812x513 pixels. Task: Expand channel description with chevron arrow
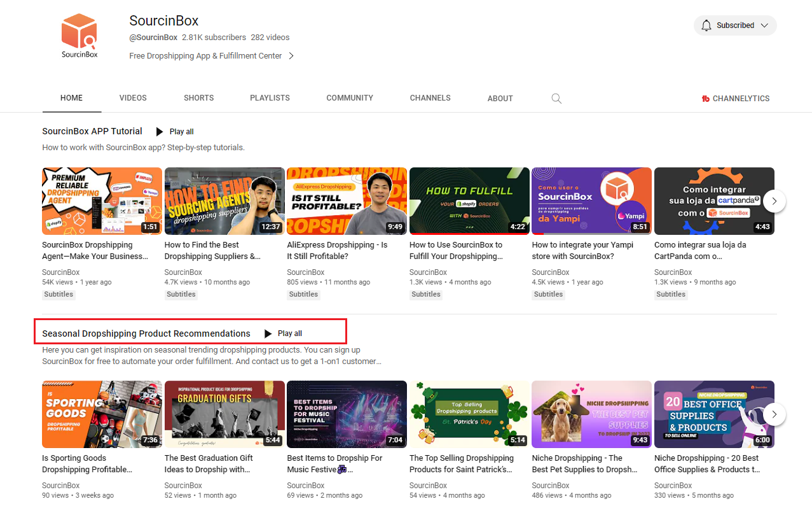(291, 56)
